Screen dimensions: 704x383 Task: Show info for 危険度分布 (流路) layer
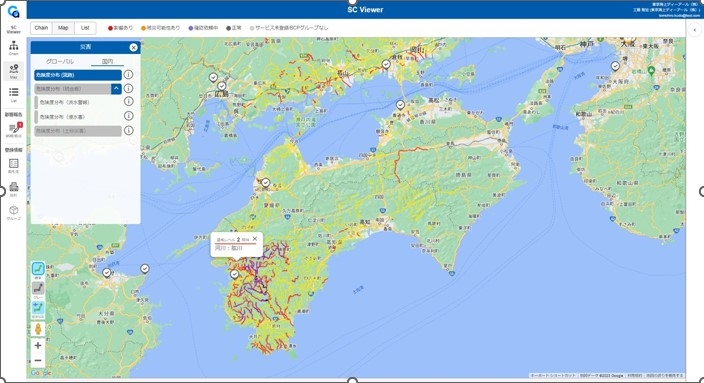[x=128, y=75]
